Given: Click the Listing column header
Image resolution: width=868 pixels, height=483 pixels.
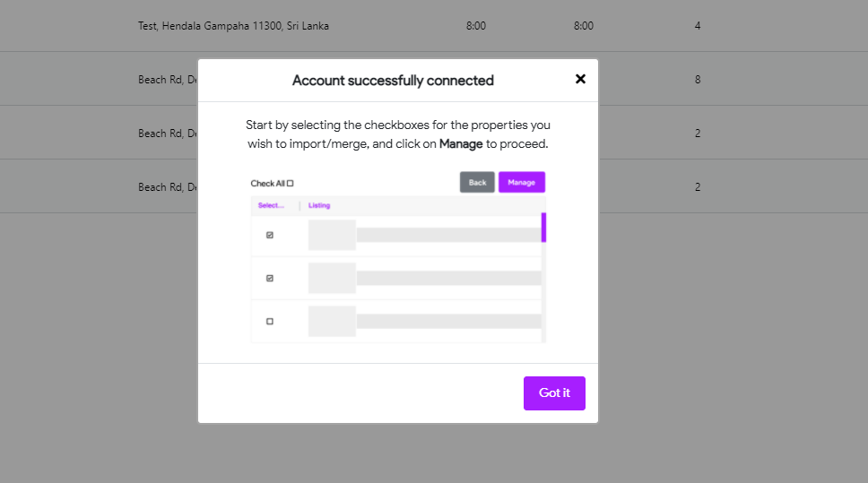Looking at the screenshot, I should tap(319, 205).
